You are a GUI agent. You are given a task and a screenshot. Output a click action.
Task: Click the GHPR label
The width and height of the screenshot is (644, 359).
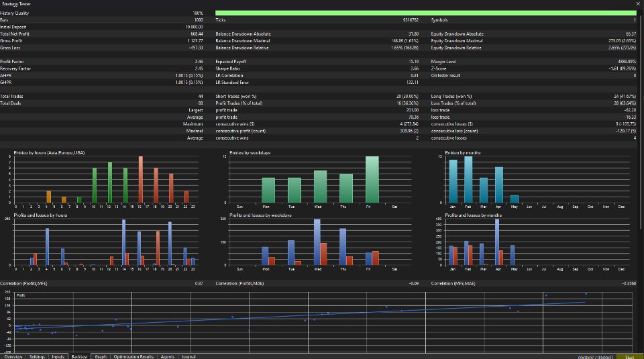(6, 83)
